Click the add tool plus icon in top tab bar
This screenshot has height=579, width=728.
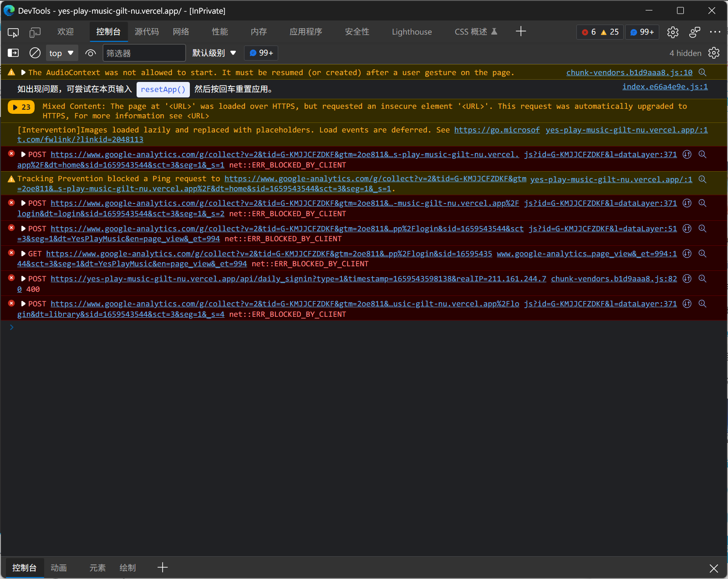point(521,31)
